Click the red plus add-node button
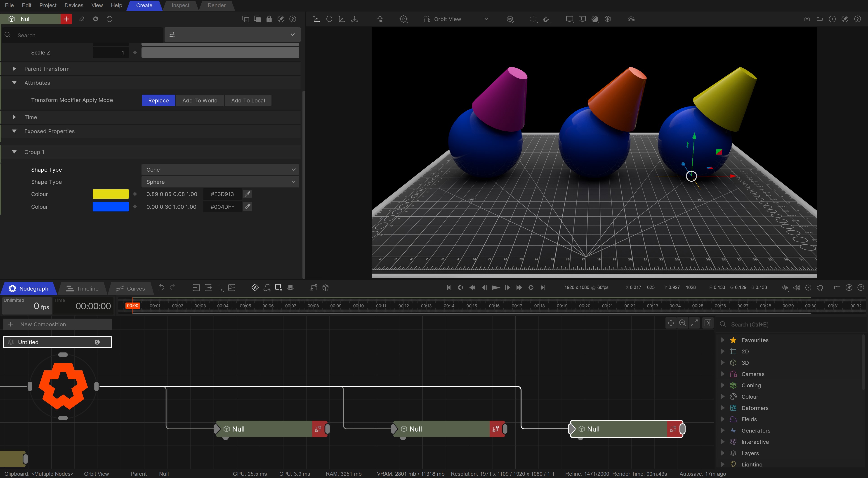This screenshot has height=478, width=868. [x=66, y=19]
